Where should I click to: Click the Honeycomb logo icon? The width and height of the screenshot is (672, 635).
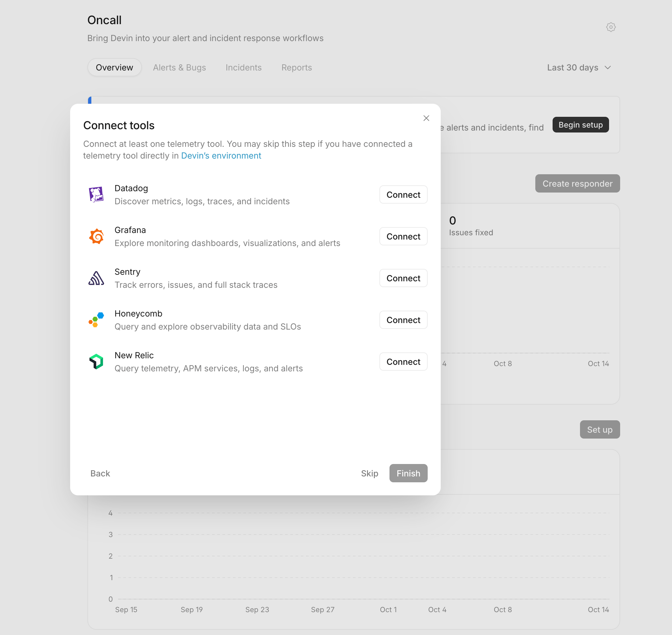96,320
